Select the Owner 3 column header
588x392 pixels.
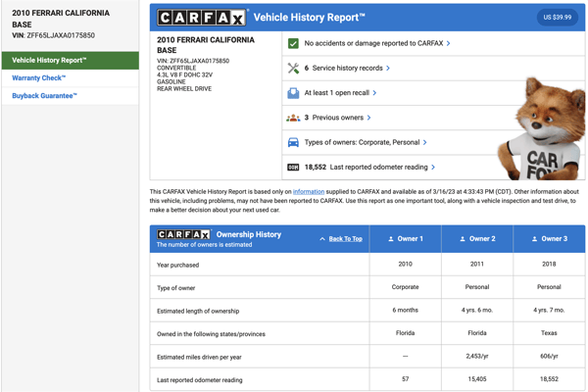tap(550, 239)
